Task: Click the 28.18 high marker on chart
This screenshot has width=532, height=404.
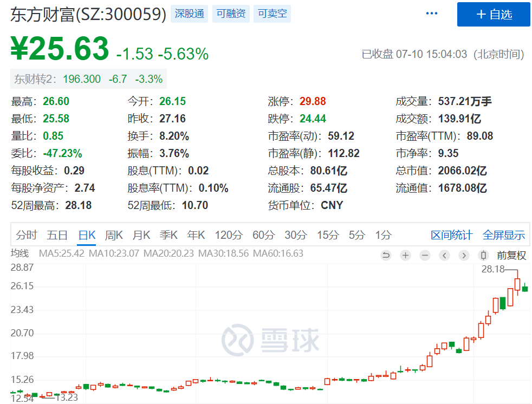Action: point(493,269)
